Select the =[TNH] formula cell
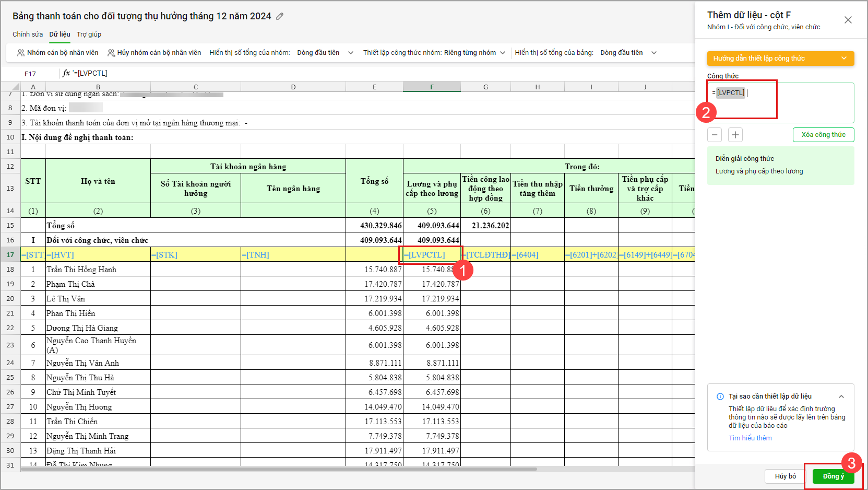Screen dimensions: 868x490 coord(293,254)
